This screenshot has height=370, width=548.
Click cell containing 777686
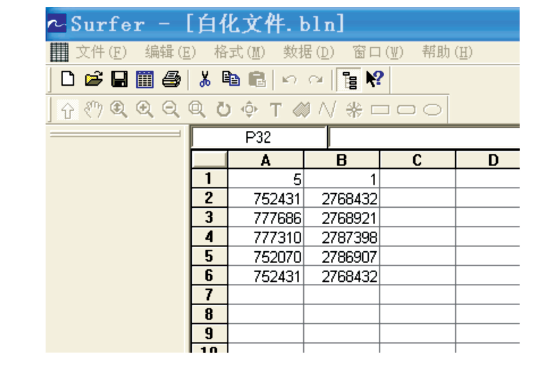point(266,218)
